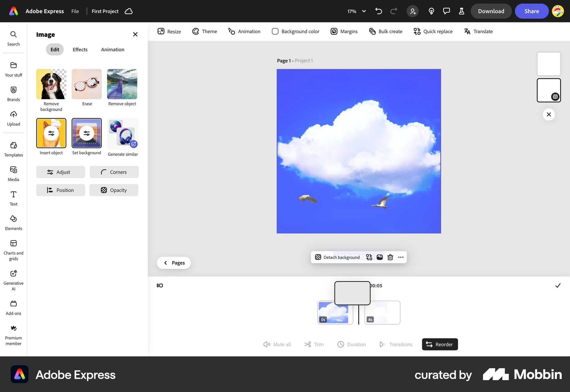Click the Download button
570x392 pixels.
[491, 11]
